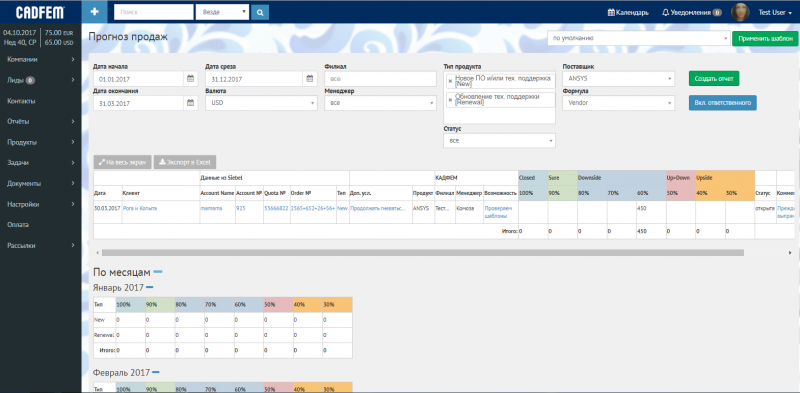Open the Поставщик ANSYS dropdown

pos(618,79)
